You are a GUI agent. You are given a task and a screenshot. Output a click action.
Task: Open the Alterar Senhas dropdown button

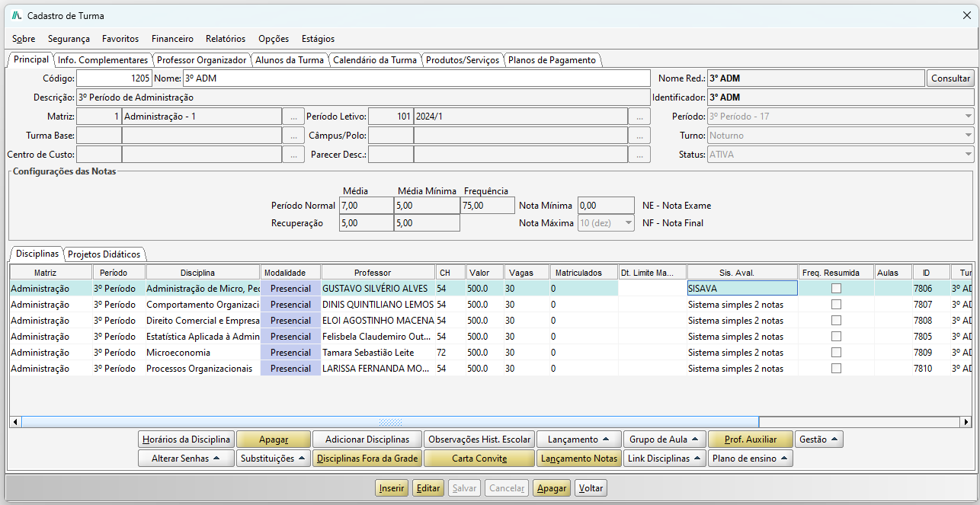point(185,459)
